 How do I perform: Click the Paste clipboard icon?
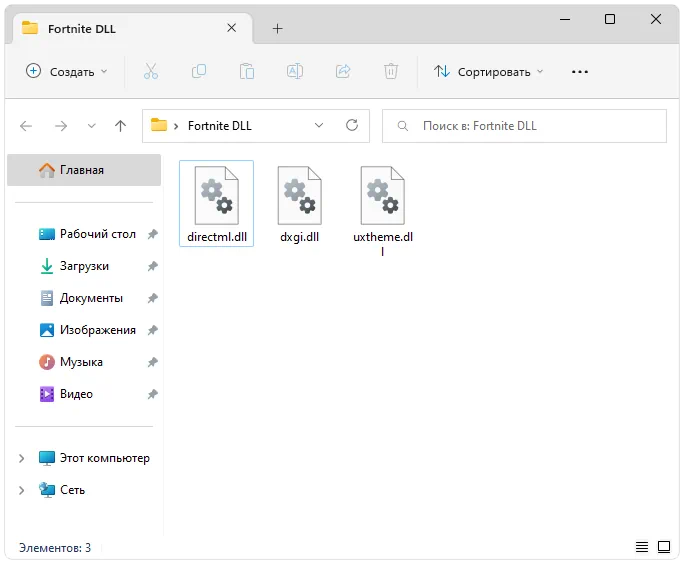coord(247,71)
